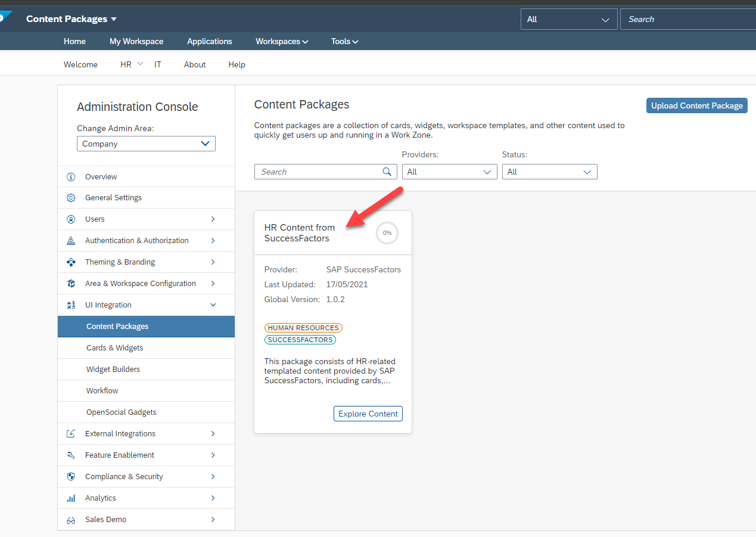This screenshot has width=756, height=537.
Task: Click the General Settings gear icon
Action: [71, 198]
